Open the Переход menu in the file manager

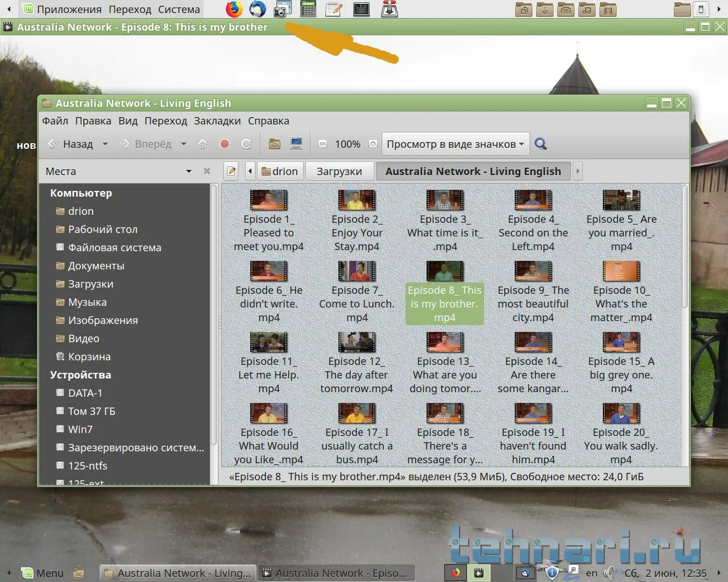(166, 120)
